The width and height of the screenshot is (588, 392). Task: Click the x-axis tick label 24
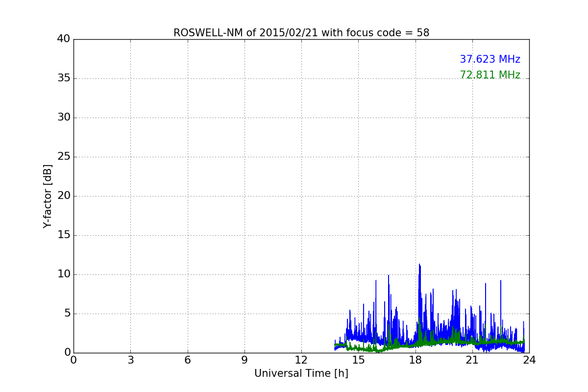tap(529, 360)
